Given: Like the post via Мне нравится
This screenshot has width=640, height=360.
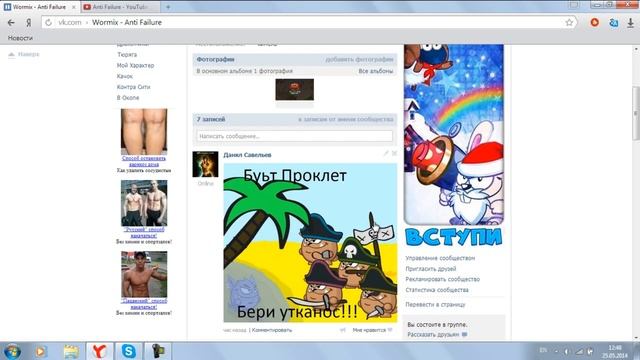Looking at the screenshot, I should click(372, 330).
